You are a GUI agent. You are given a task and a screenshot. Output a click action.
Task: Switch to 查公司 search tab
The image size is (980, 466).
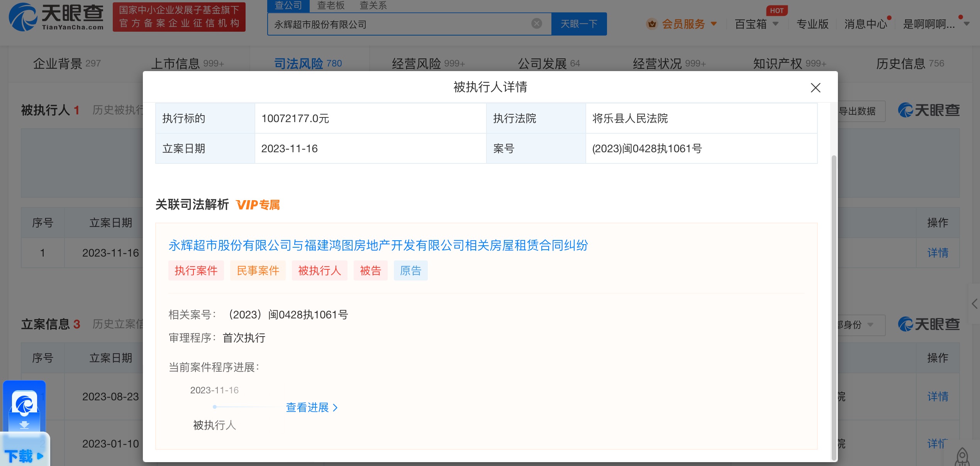[288, 5]
